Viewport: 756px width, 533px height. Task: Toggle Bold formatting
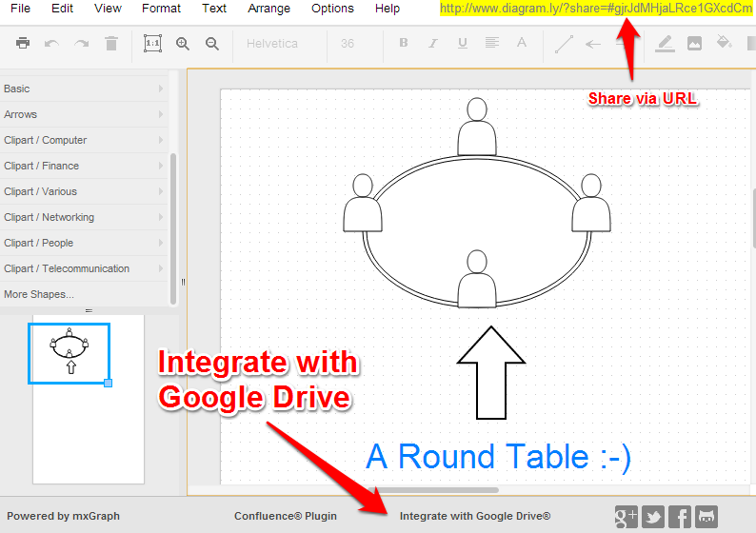point(404,43)
